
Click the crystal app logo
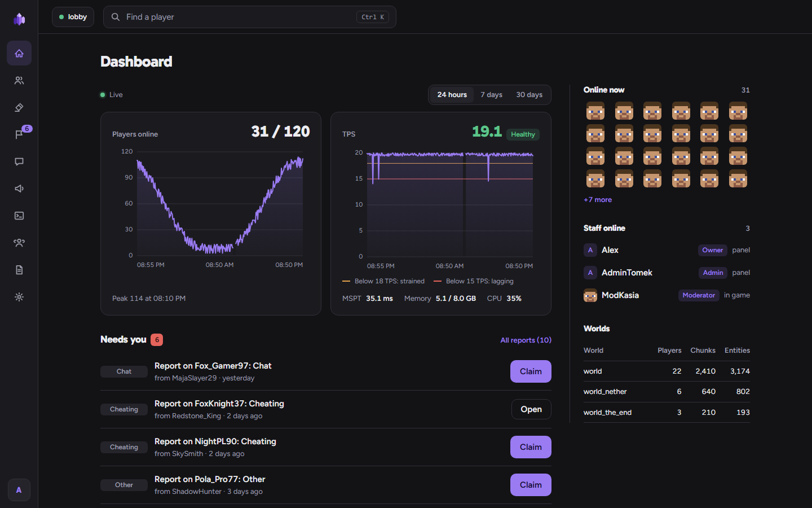[19, 19]
